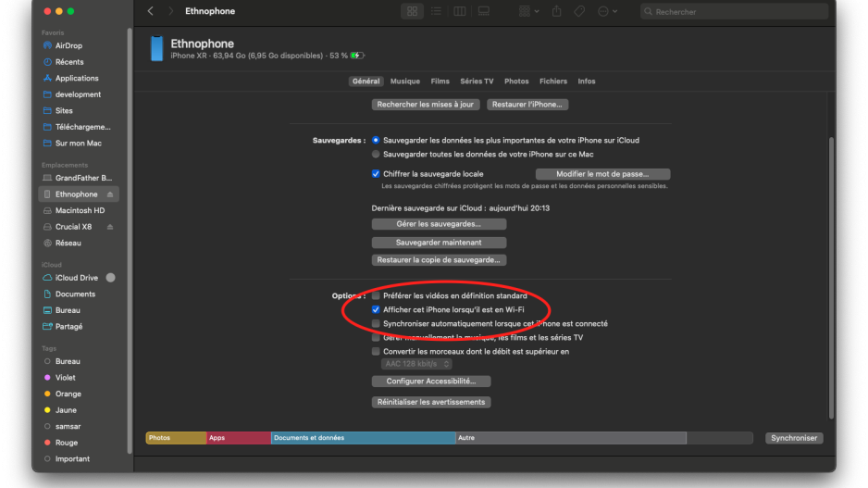Eject the Crucial X8 drive
The width and height of the screenshot is (868, 488).
pyautogui.click(x=110, y=227)
